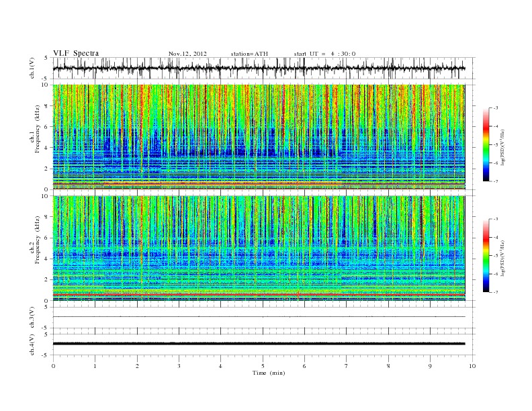Image resolution: width=532 pixels, height=411 pixels.
Task: Click the ch.2 PSD color bar
Action: 486,255
